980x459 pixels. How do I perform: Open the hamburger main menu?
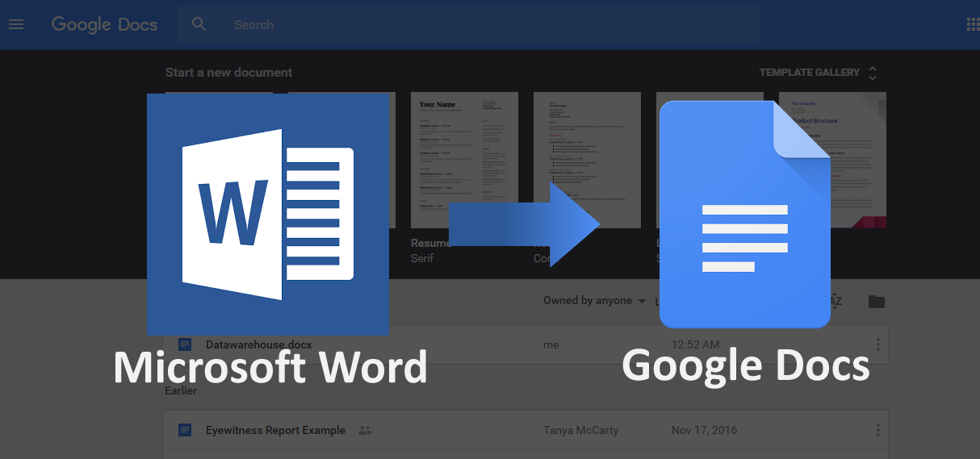(16, 24)
